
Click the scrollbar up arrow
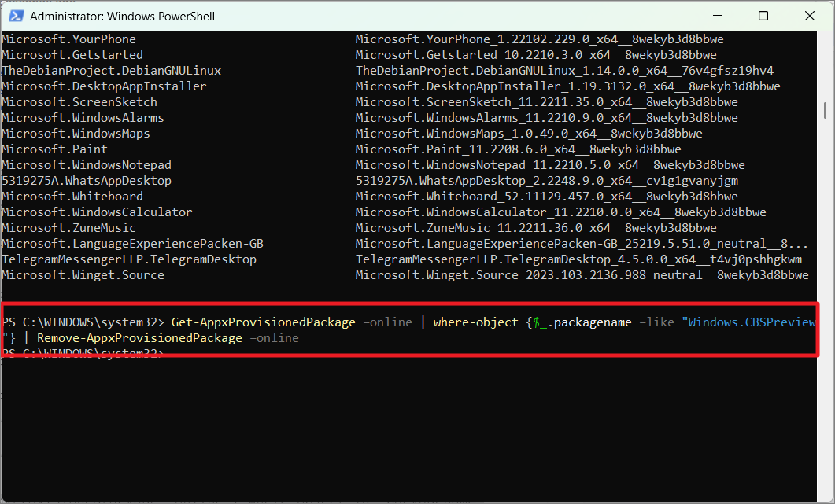(827, 35)
